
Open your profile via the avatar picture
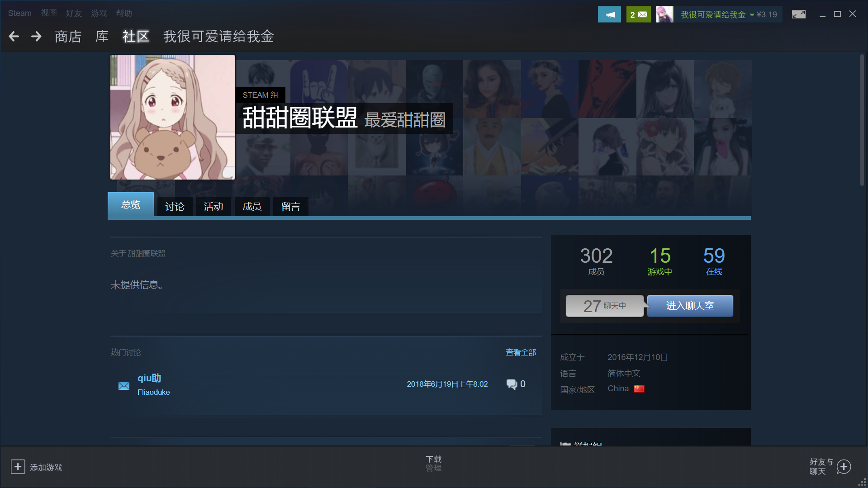pyautogui.click(x=665, y=14)
